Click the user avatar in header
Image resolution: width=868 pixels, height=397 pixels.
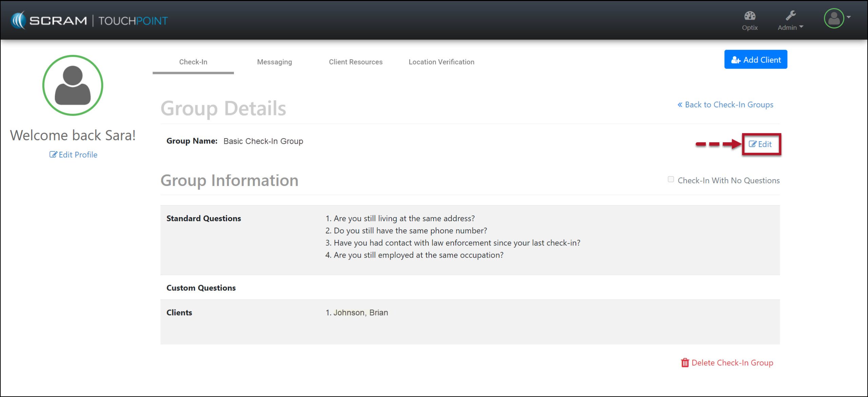(x=834, y=19)
